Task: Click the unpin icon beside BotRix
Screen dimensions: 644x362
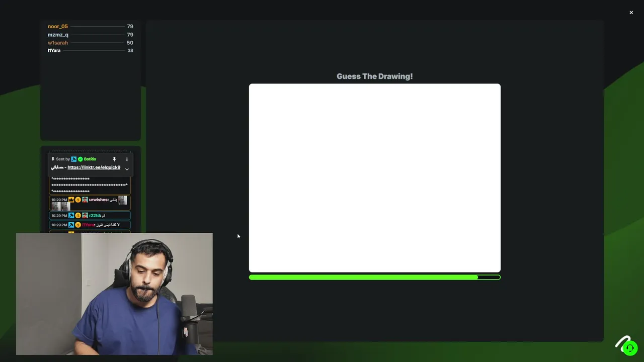Action: click(x=114, y=159)
